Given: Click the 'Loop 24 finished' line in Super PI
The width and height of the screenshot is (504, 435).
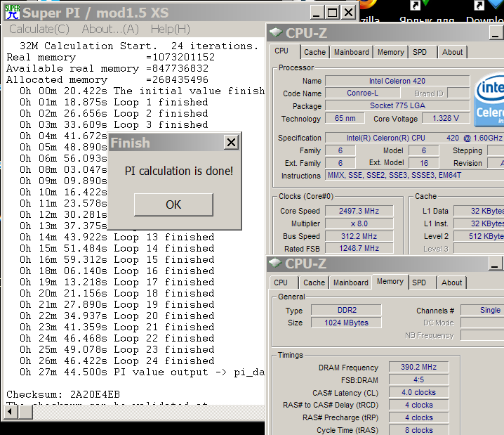Looking at the screenshot, I should (x=117, y=361).
